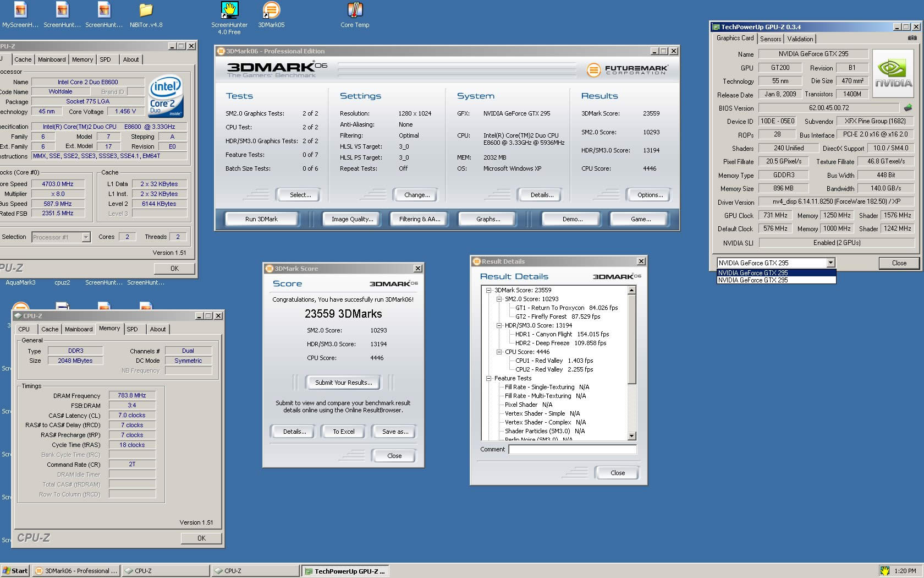Select the highlighted NVIDIA GeForce GTX 295 list entry
Viewport: 924px width, 578px height.
tap(776, 272)
